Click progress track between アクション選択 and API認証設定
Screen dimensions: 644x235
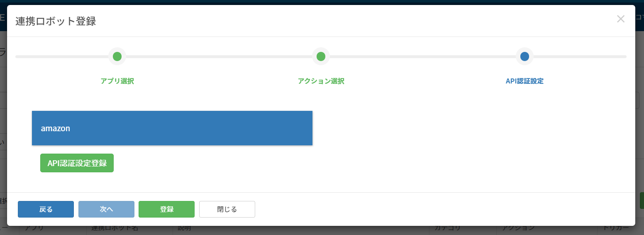pyautogui.click(x=422, y=56)
